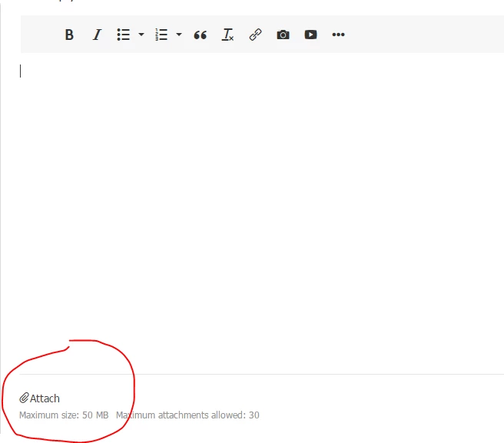Open bulleted list style dropdown arrow
The image size is (504, 443).
tap(141, 35)
